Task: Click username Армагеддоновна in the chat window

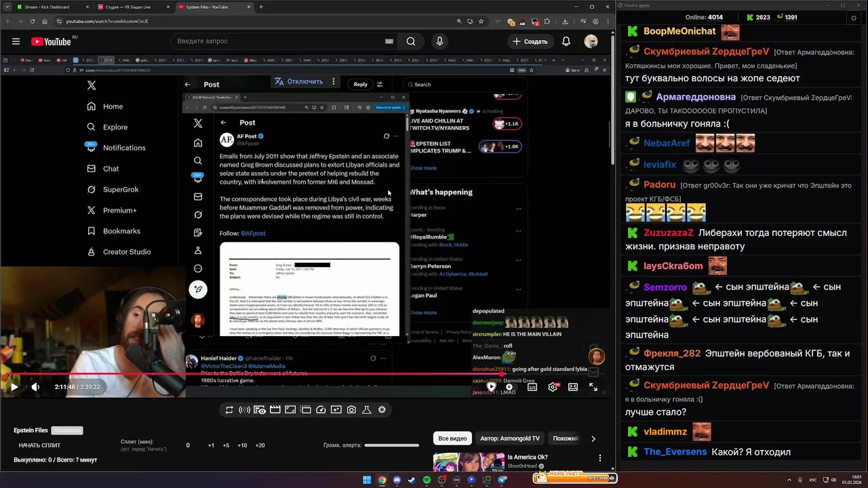Action: (696, 97)
